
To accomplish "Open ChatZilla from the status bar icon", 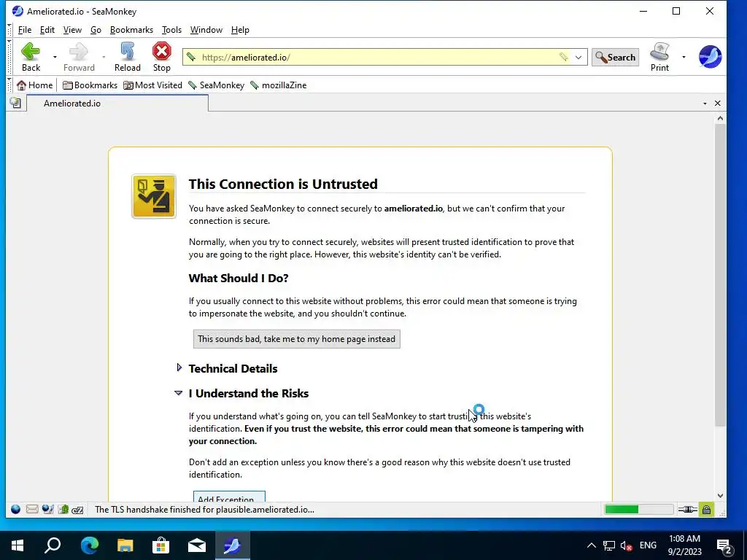I will (x=77, y=510).
